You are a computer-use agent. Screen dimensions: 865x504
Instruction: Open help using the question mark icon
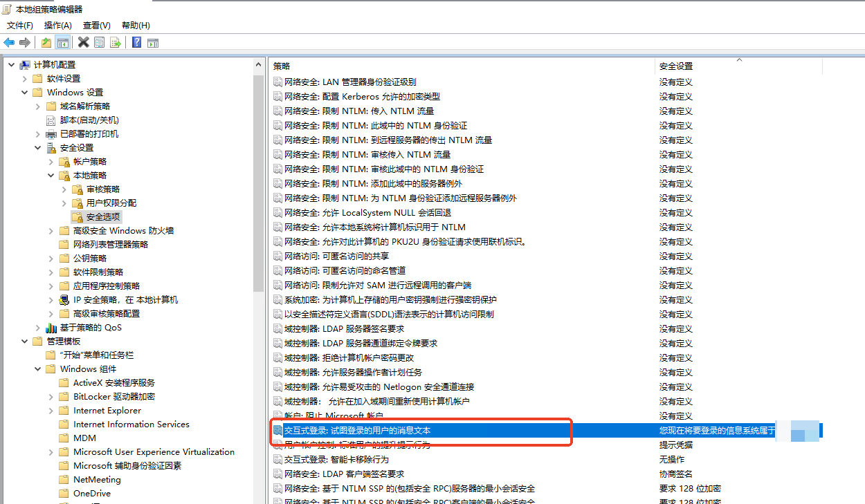pyautogui.click(x=136, y=42)
